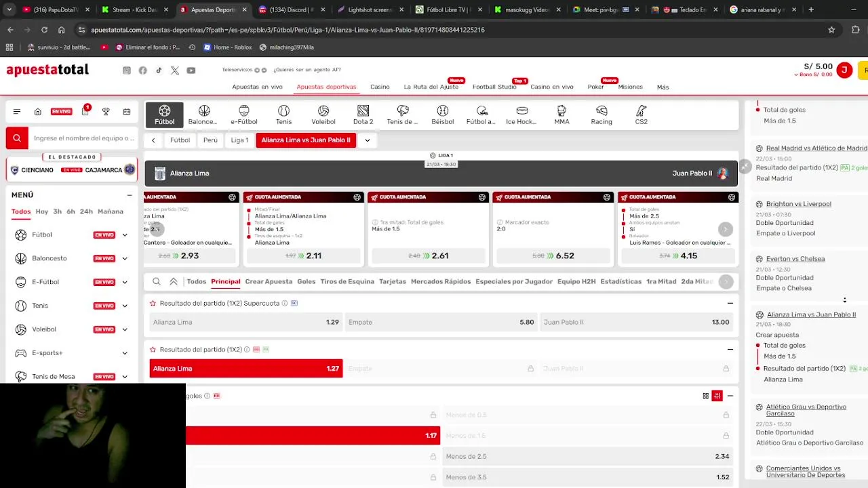Select the Fútbol sport icon
Image resolution: width=868 pixels, height=488 pixels.
pyautogui.click(x=164, y=115)
